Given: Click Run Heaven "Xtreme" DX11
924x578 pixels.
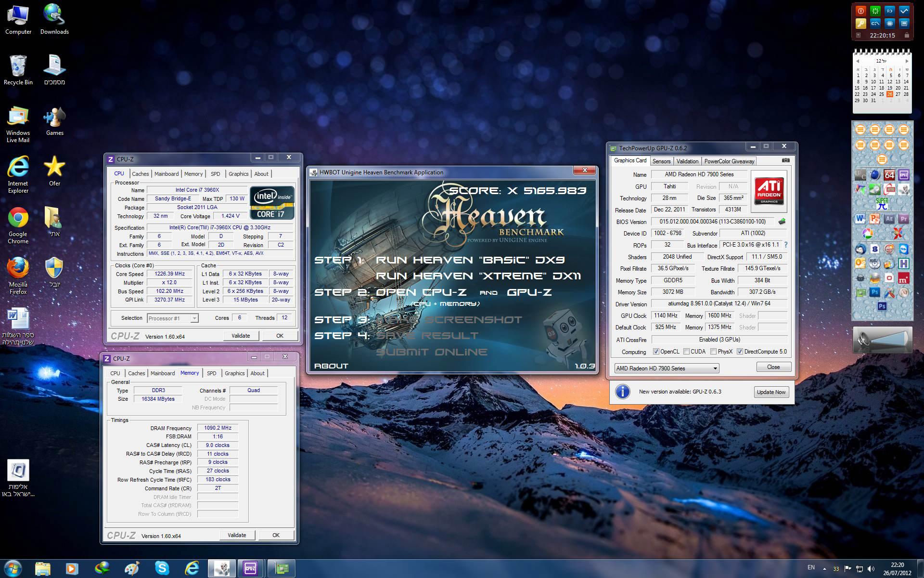Looking at the screenshot, I should pos(478,276).
